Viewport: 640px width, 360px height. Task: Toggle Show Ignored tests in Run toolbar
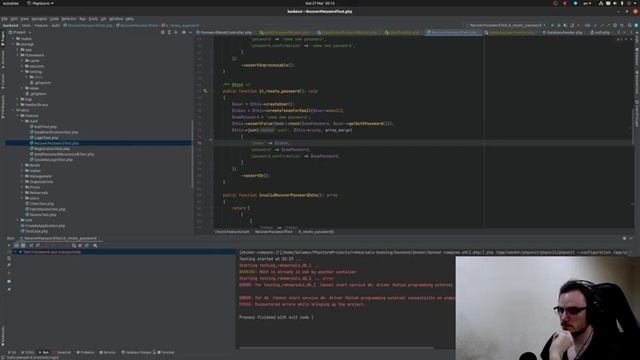(23, 245)
